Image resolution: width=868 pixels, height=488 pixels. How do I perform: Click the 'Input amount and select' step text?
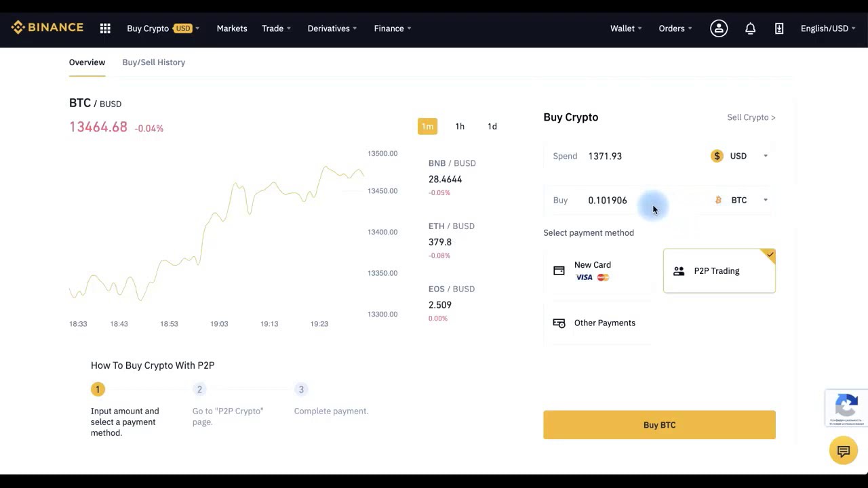pyautogui.click(x=125, y=422)
